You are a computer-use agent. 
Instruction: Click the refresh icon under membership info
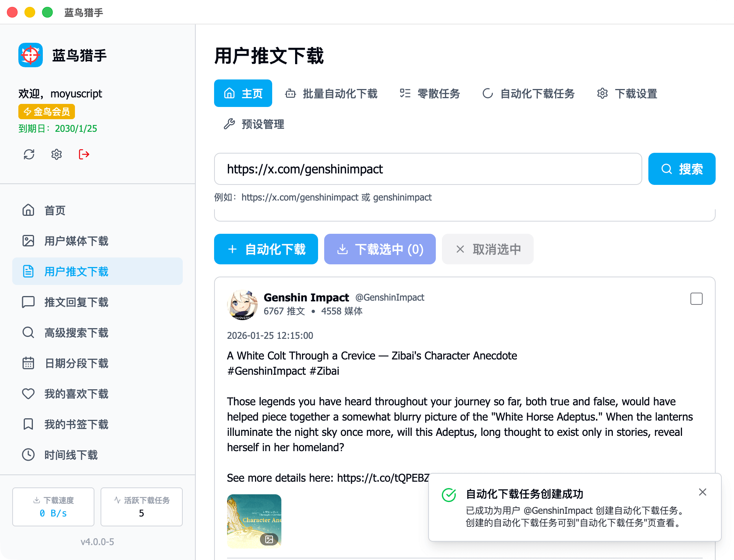point(29,154)
